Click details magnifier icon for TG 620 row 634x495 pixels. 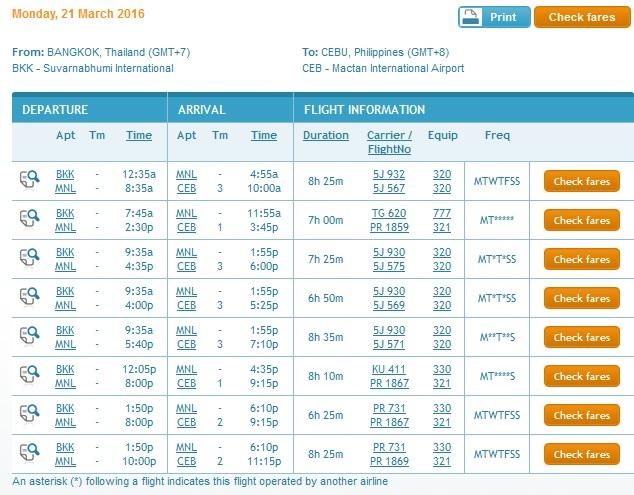tap(30, 219)
